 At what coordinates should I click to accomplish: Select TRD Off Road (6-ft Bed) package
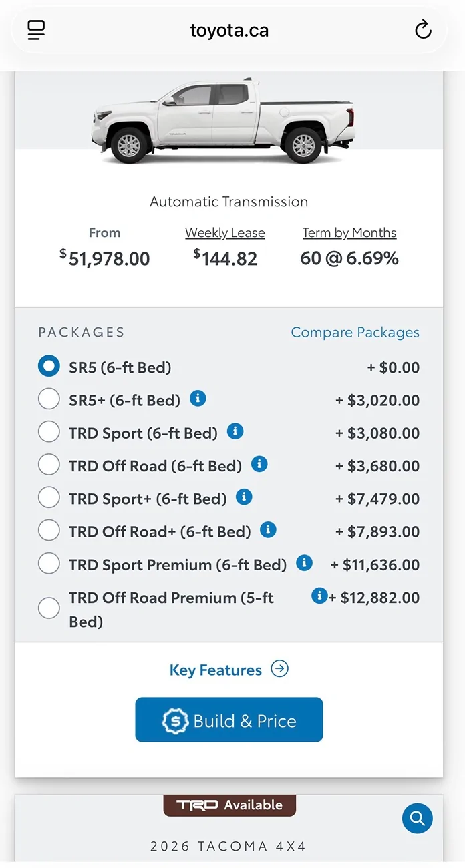point(49,465)
